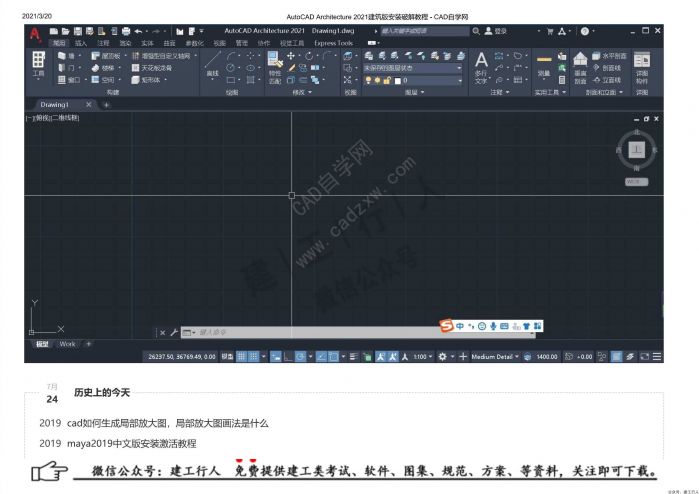The height and width of the screenshot is (494, 699).
Task: Select the 窗口 window tool
Action: pos(69,80)
